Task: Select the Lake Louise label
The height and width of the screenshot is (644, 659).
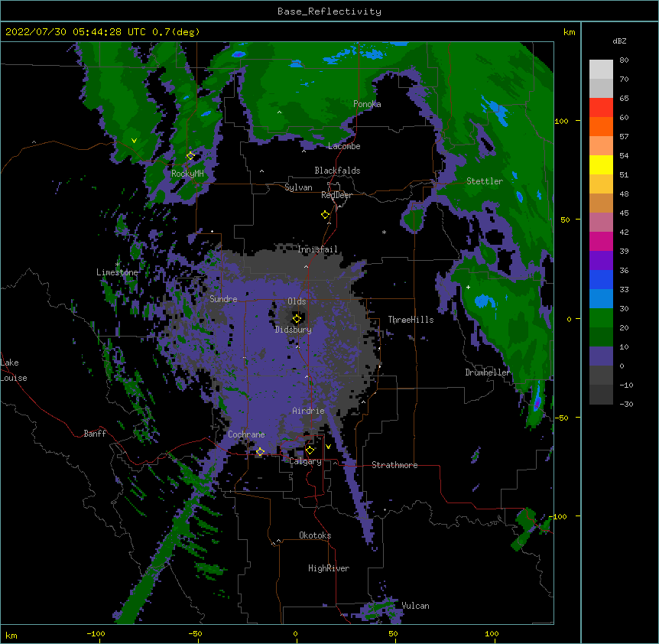Action: tap(14, 370)
